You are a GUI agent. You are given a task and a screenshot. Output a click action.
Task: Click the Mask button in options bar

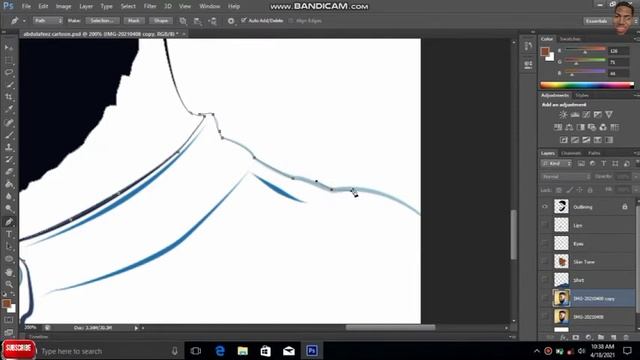tap(133, 20)
